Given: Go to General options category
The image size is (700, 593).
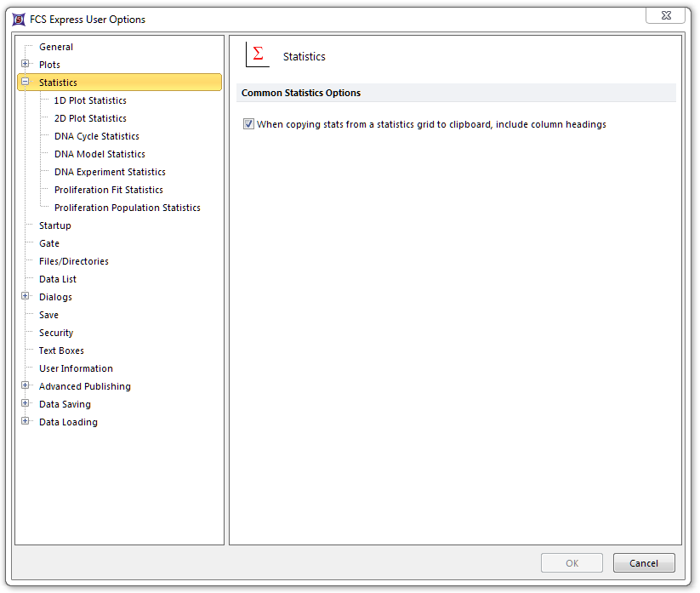Looking at the screenshot, I should (x=56, y=47).
